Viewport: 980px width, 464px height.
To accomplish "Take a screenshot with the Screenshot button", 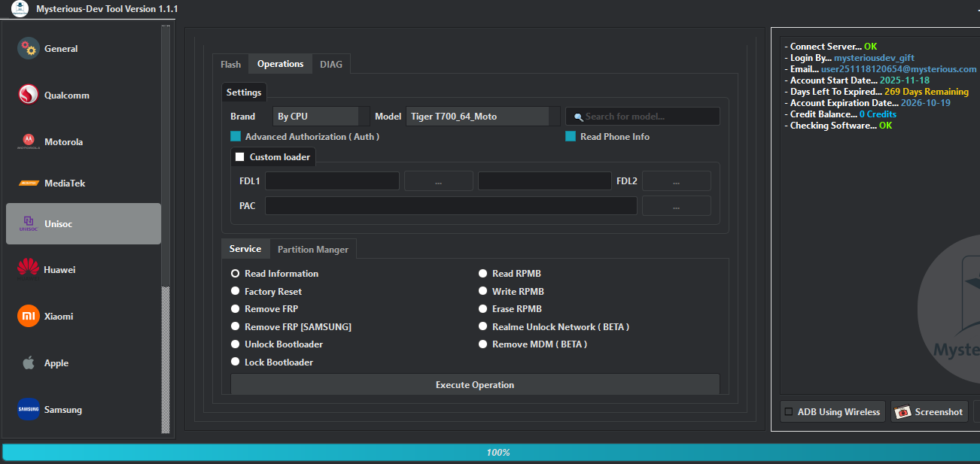I will point(929,411).
